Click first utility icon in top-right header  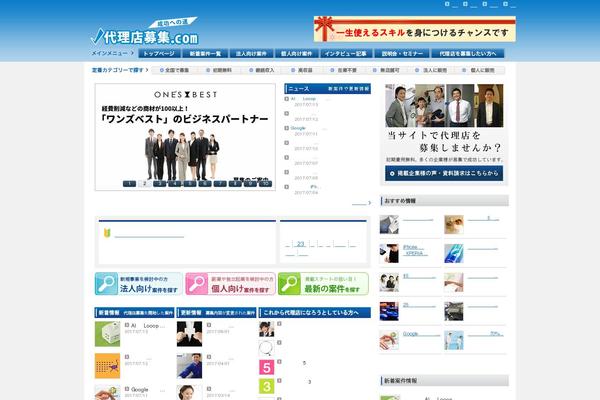[447, 4]
